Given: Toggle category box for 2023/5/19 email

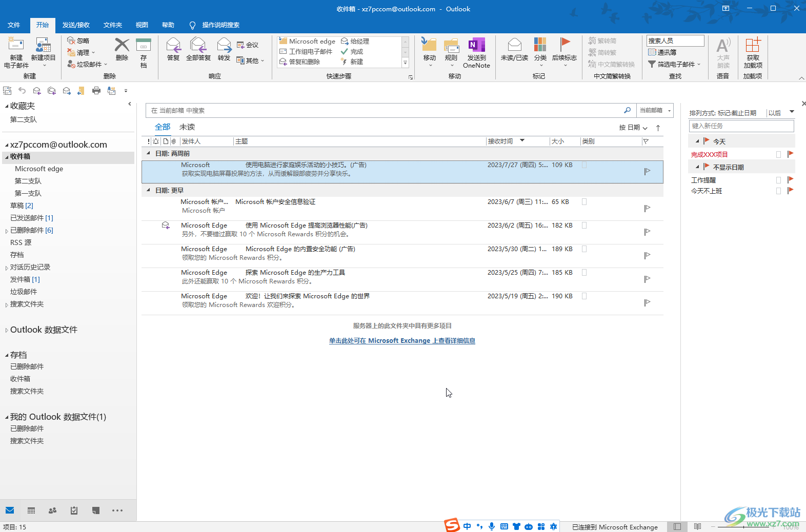Looking at the screenshot, I should tap(584, 296).
